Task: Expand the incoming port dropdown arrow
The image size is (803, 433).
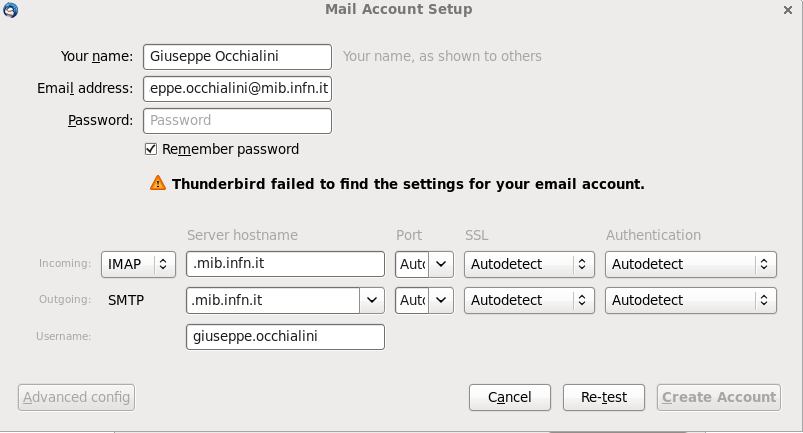Action: pos(441,264)
